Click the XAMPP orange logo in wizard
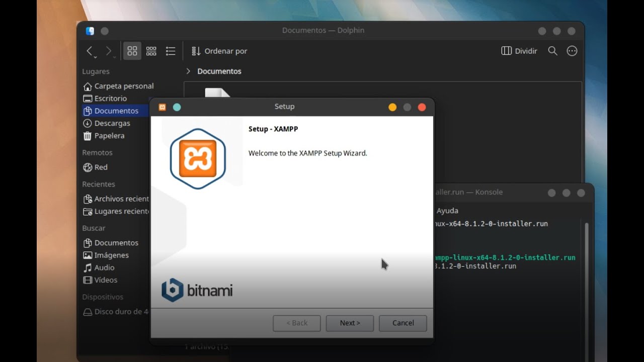The width and height of the screenshot is (644, 362). (x=198, y=159)
